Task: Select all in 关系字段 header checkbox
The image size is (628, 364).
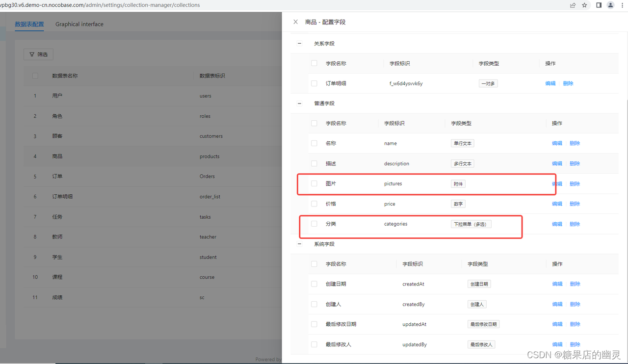Action: (314, 63)
